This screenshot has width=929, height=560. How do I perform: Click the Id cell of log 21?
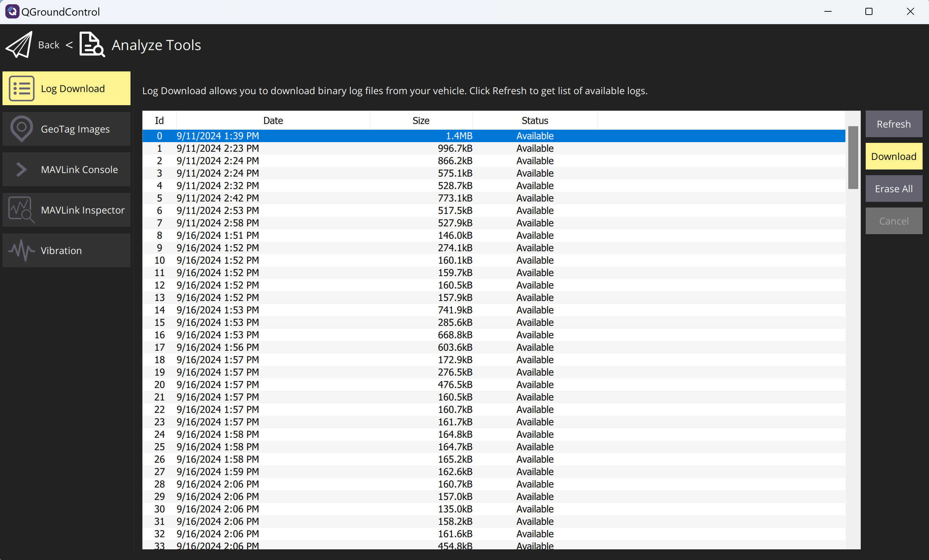coord(160,397)
